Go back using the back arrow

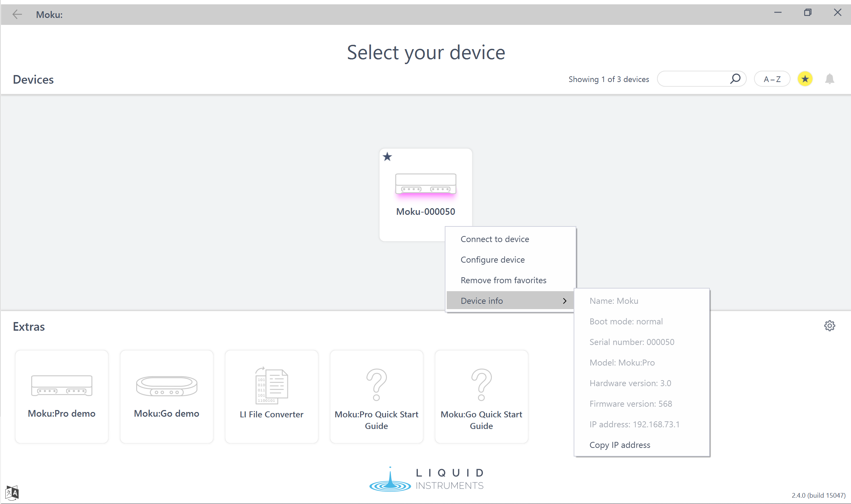tap(17, 14)
